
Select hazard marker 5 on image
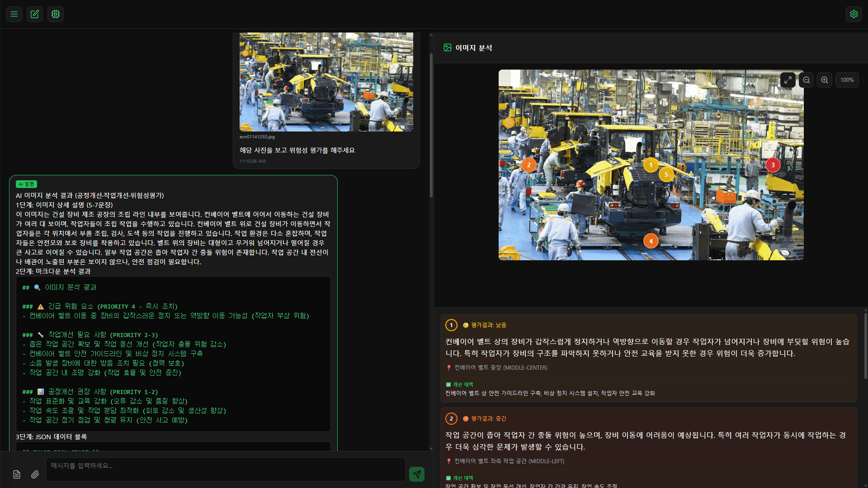pos(666,174)
